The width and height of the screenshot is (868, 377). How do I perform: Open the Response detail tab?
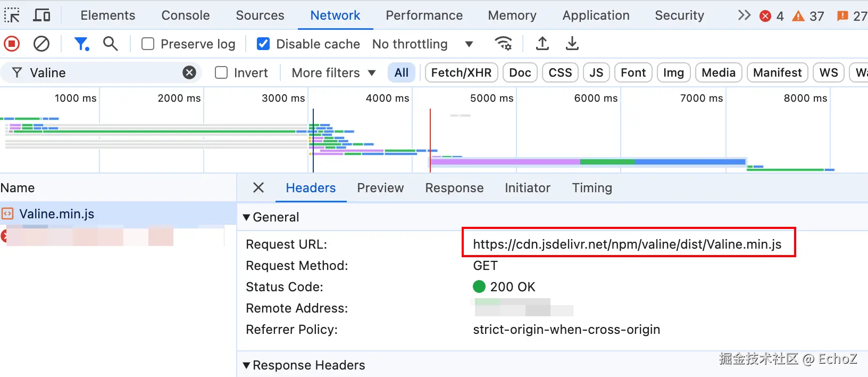point(454,187)
